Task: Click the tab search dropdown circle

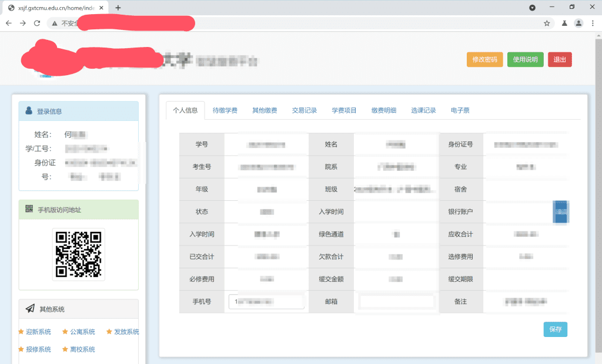Action: pyautogui.click(x=532, y=8)
